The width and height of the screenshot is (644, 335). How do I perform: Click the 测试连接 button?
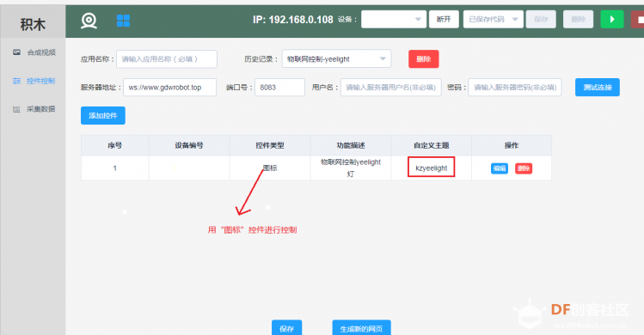pyautogui.click(x=598, y=87)
